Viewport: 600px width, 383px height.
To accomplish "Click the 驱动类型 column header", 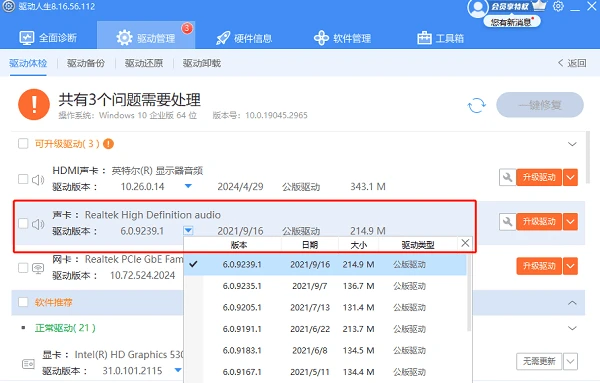I will tap(418, 245).
